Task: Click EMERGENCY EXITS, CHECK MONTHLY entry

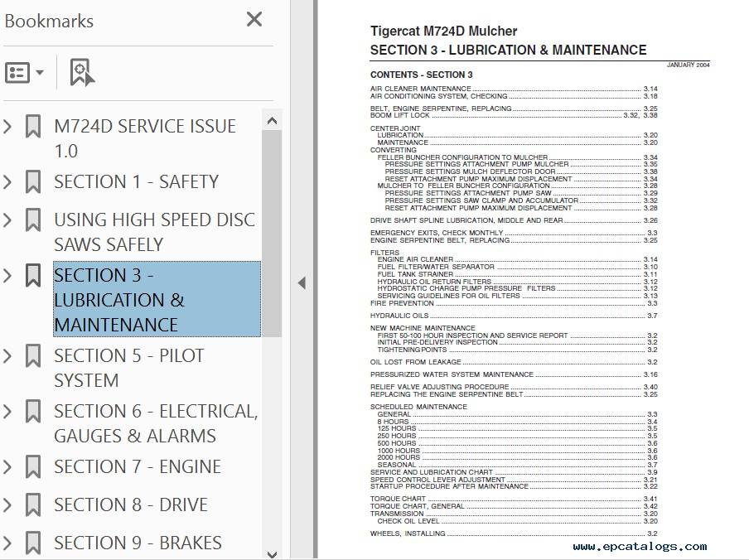Action: point(514,233)
